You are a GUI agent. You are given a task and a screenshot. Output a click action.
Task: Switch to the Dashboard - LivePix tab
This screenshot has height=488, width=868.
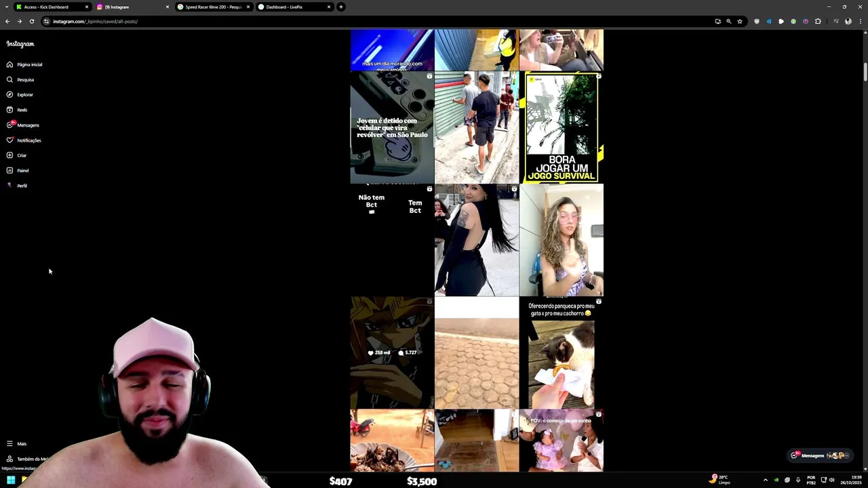coord(294,7)
